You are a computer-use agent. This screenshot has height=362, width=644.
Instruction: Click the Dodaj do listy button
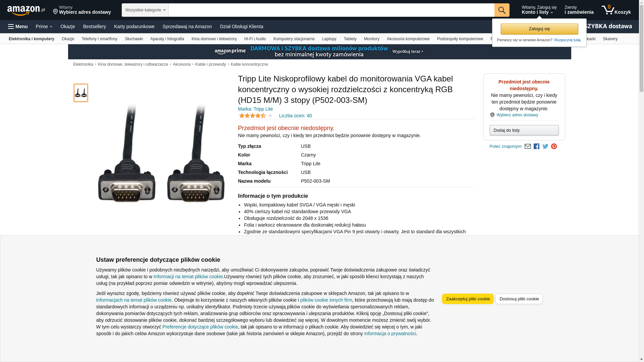(x=524, y=130)
